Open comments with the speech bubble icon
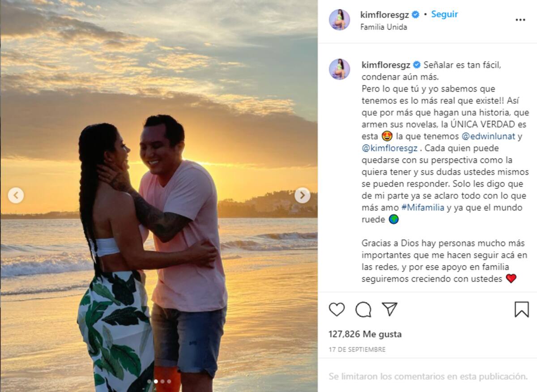This screenshot has height=392, width=537. [363, 309]
